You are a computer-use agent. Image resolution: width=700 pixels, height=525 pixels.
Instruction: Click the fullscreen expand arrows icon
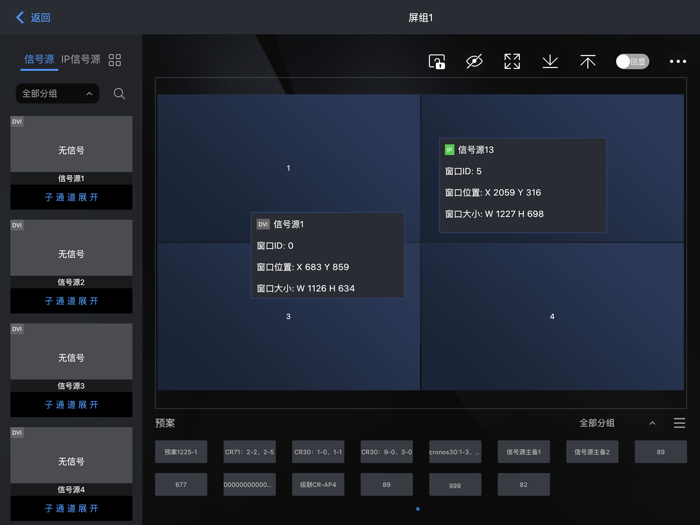512,62
